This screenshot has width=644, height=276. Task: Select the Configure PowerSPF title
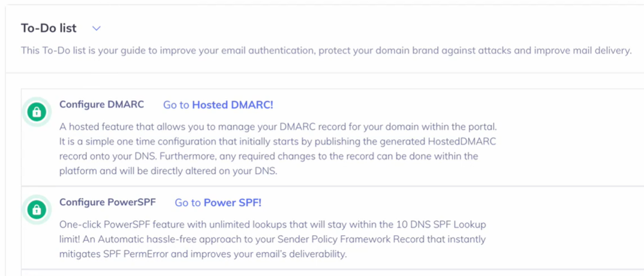(x=107, y=202)
